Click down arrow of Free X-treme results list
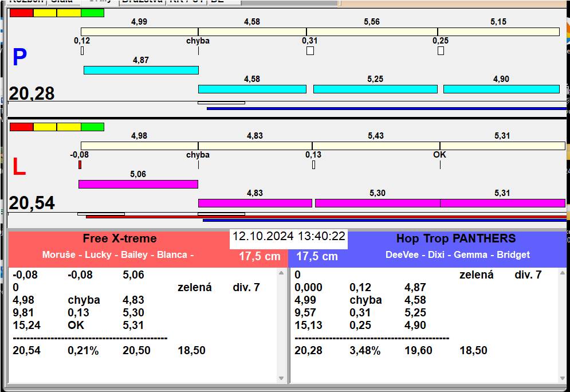 pyautogui.click(x=281, y=378)
